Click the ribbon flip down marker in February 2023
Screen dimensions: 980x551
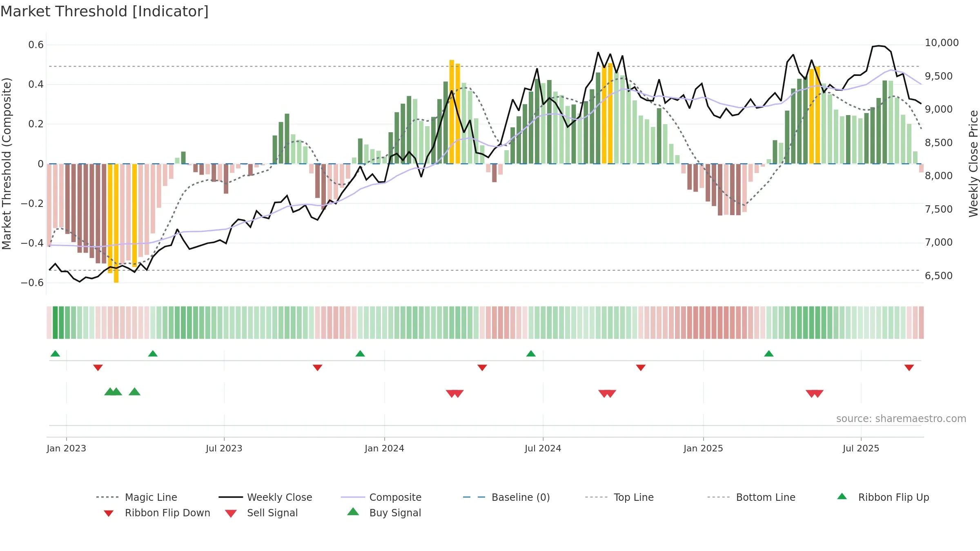[98, 368]
